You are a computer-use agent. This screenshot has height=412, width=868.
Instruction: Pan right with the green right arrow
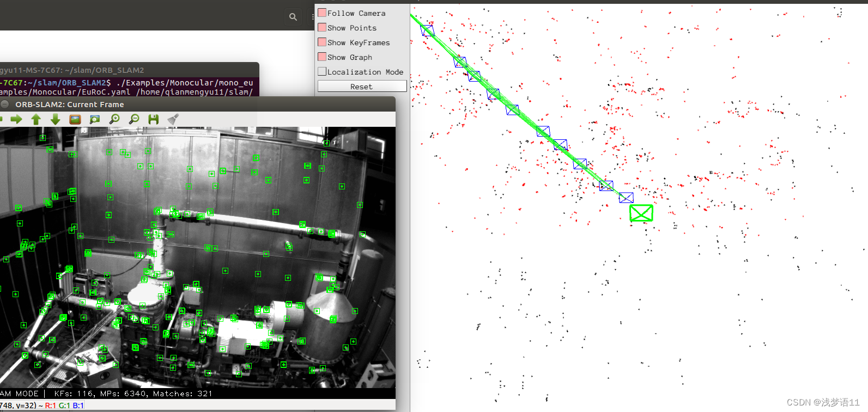[x=16, y=119]
